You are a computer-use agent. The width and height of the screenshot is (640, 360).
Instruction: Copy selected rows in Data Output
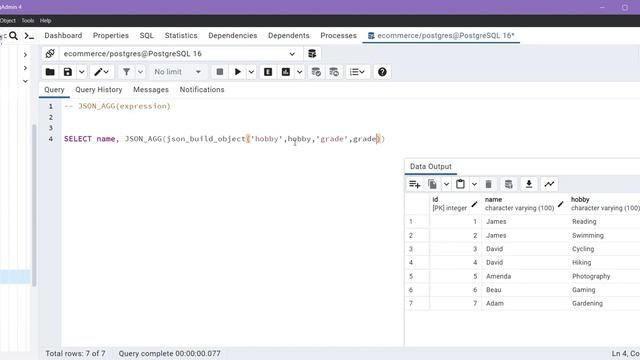coord(432,184)
